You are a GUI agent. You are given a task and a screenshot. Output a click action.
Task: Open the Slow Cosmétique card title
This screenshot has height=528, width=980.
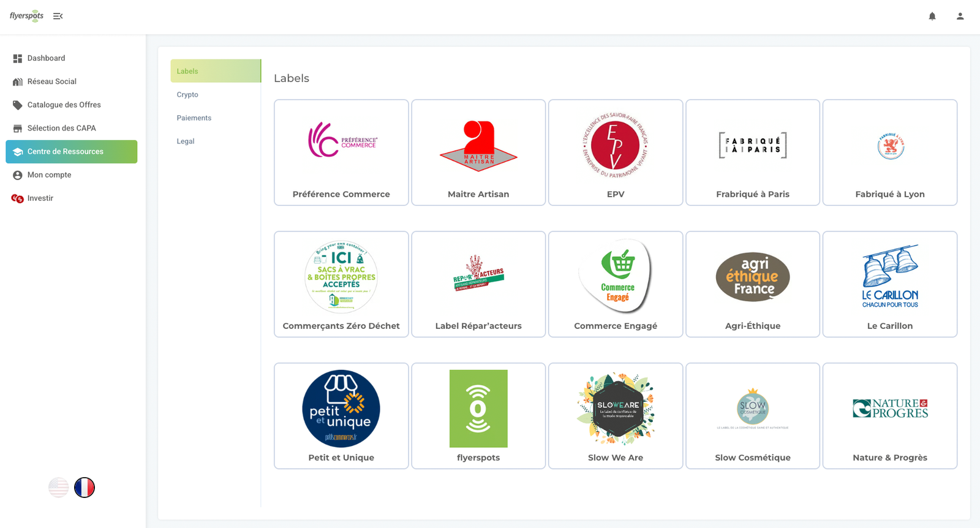(x=753, y=458)
